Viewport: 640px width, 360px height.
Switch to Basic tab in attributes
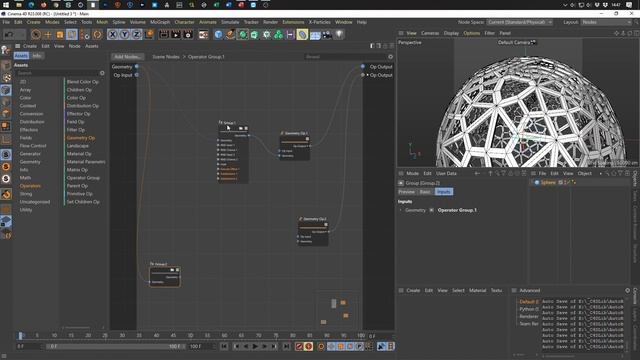[x=425, y=192]
